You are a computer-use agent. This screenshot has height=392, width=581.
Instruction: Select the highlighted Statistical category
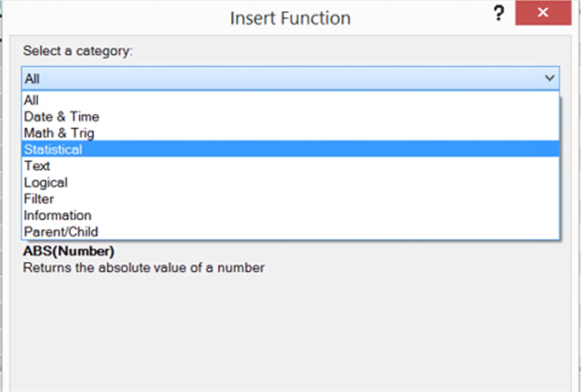coord(53,150)
